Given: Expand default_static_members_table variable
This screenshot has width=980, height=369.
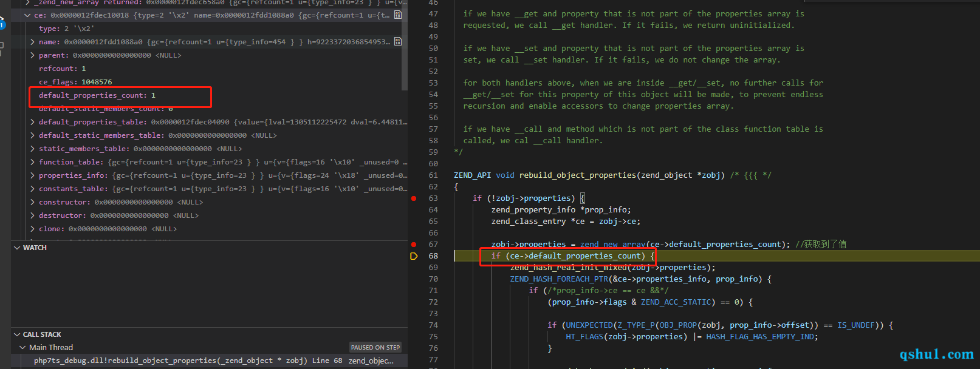Looking at the screenshot, I should click(32, 135).
